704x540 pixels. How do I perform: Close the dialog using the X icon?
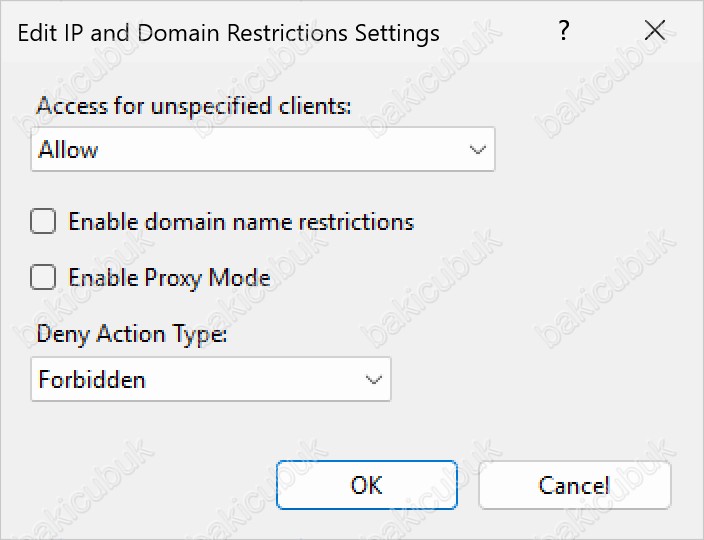pyautogui.click(x=655, y=31)
